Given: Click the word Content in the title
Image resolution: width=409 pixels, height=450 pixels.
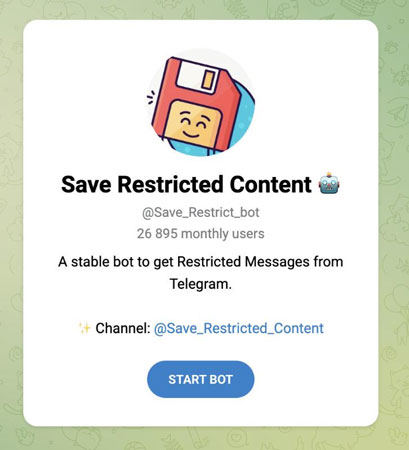Looking at the screenshot, I should (271, 184).
